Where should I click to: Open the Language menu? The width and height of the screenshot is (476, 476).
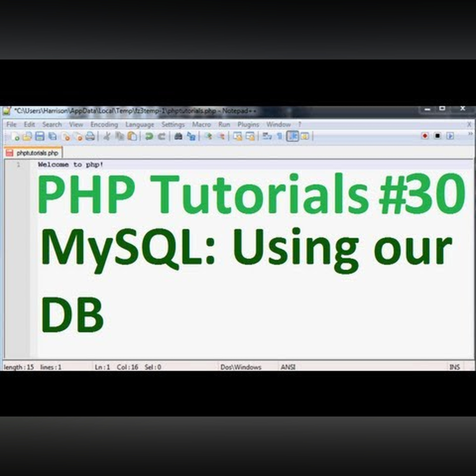click(x=140, y=125)
